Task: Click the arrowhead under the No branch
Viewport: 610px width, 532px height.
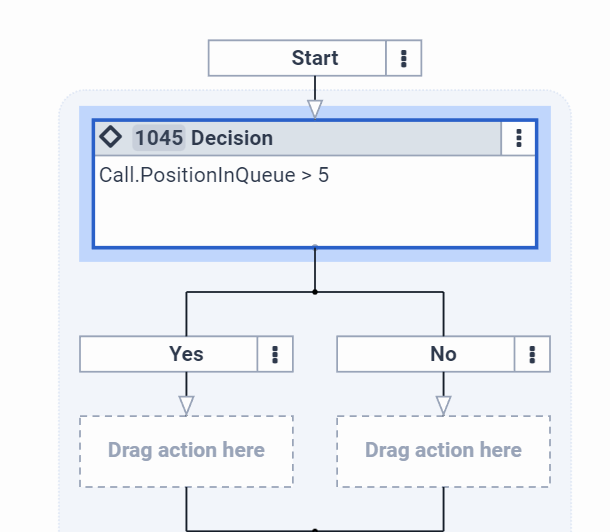Action: pos(443,405)
